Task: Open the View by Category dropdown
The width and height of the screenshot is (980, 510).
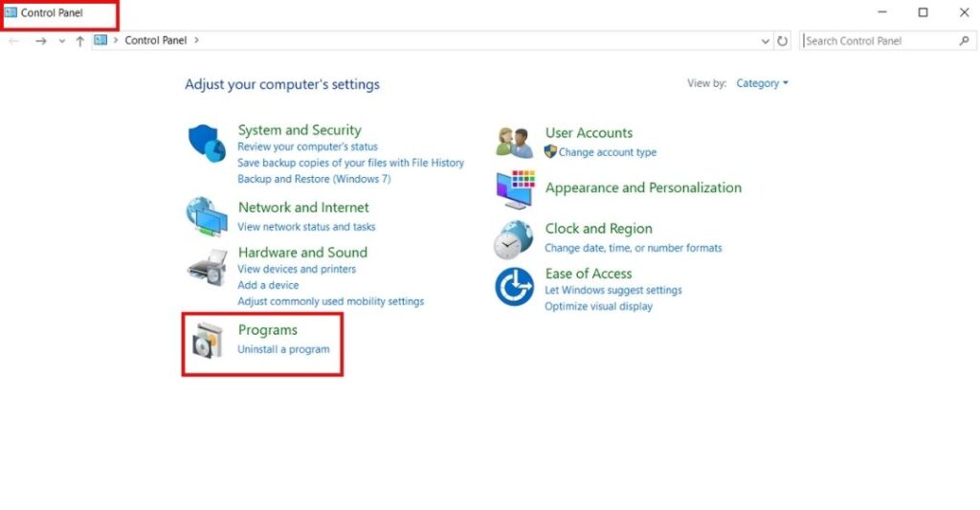Action: [x=762, y=83]
